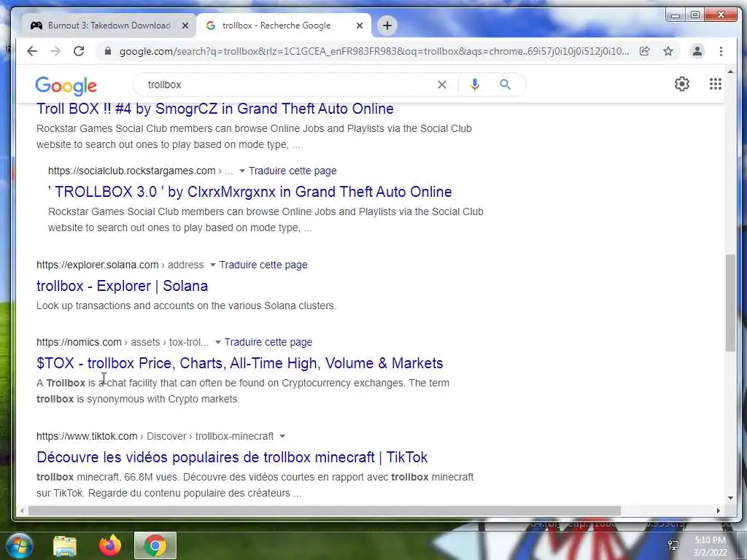The image size is (747, 560).
Task: Translate the socialclub.rockstargames.com result page
Action: [x=293, y=171]
